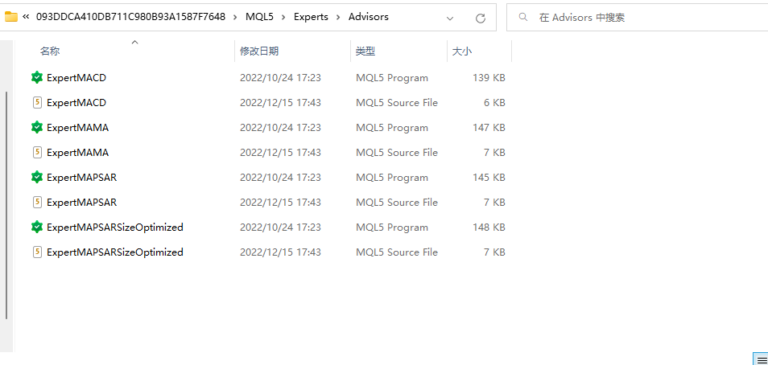Image resolution: width=768 pixels, height=365 pixels.
Task: Select the ExpertMAMA program green icon
Action: point(37,127)
